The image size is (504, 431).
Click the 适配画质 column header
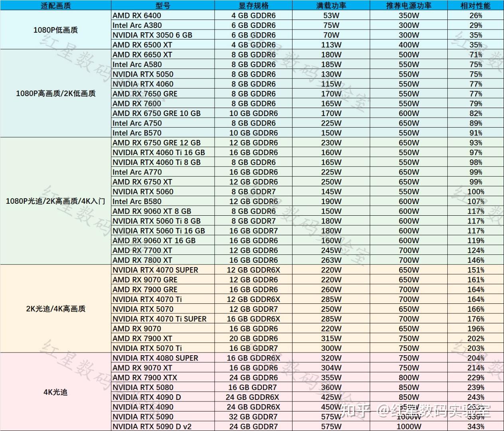55,5
